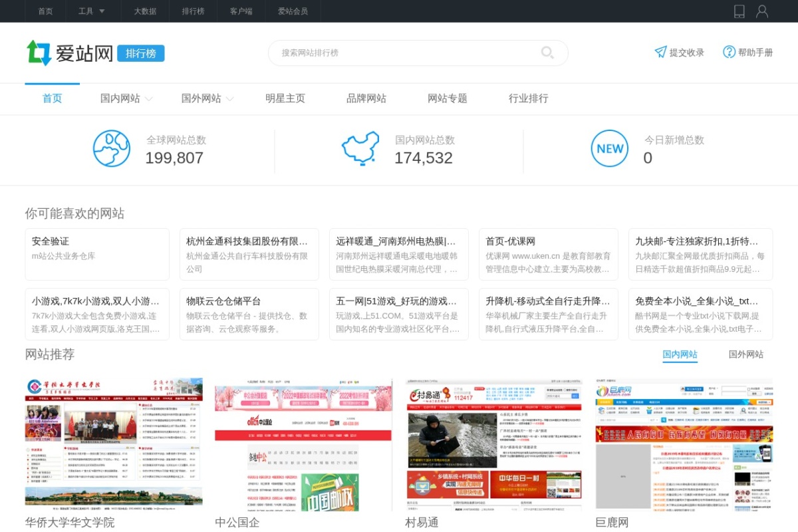Open the 首页-优课网 site card
The width and height of the screenshot is (798, 532).
pos(549,254)
